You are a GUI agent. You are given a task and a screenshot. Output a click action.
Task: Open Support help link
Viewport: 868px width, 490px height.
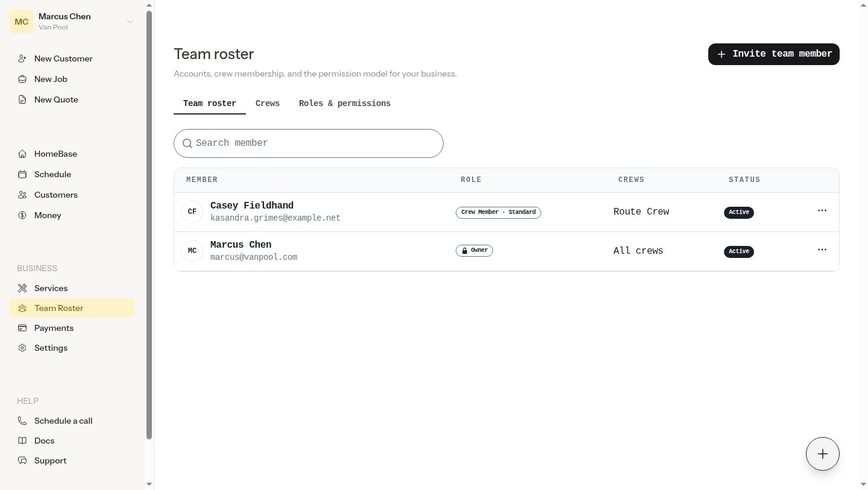(x=72, y=460)
